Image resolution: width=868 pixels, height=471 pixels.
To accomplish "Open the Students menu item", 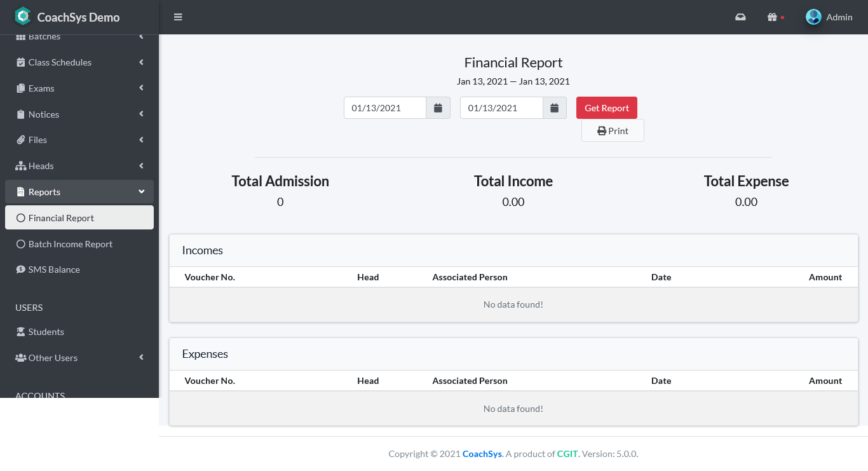I will (x=46, y=331).
